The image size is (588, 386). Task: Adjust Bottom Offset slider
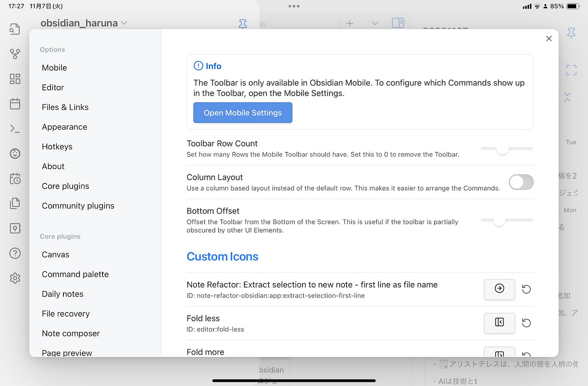point(506,220)
